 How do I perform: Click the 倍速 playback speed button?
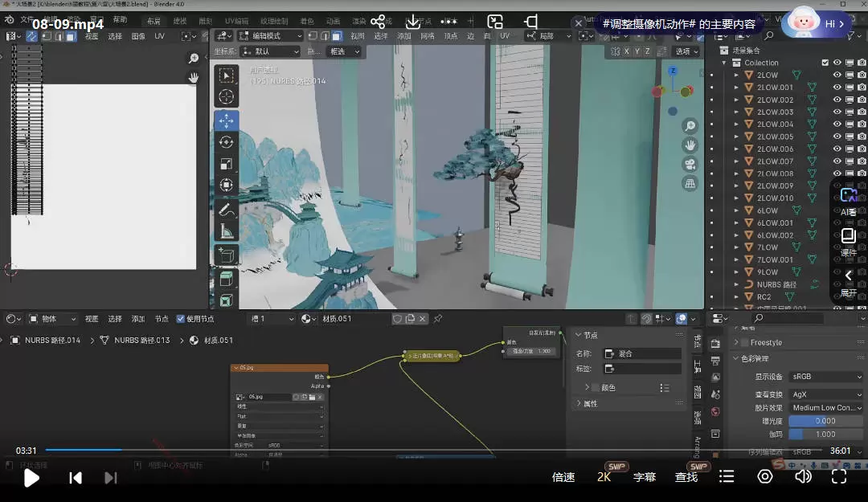563,477
